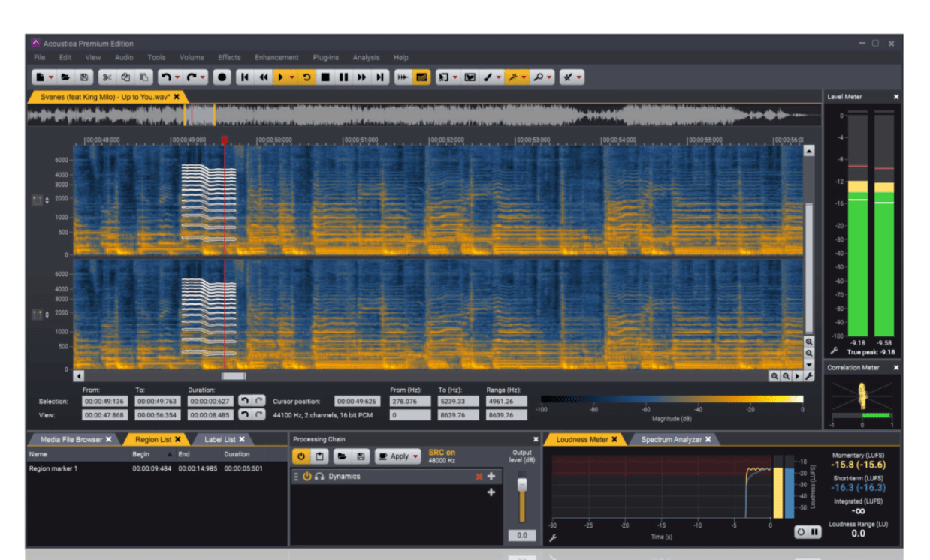Image resolution: width=930 pixels, height=560 pixels.
Task: Open the Analysis menu
Action: 366,57
